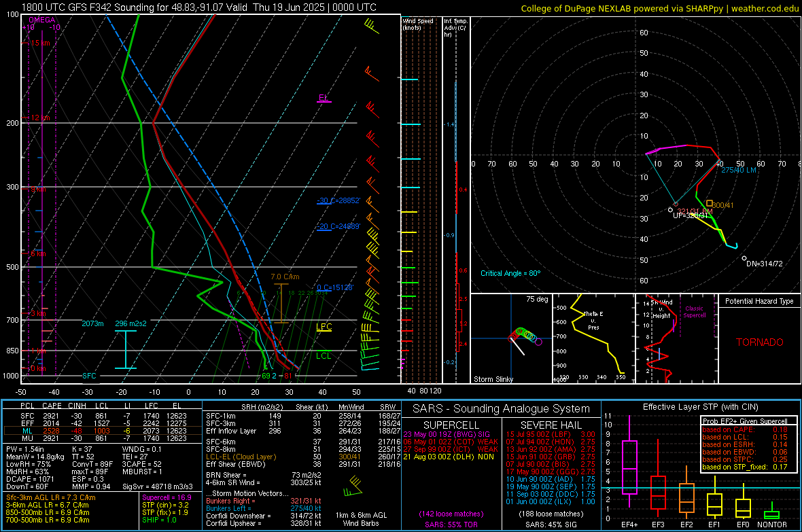
Task: Select the 'LCL-EL (Cloud Layer)' shear row
Action: click(x=303, y=457)
